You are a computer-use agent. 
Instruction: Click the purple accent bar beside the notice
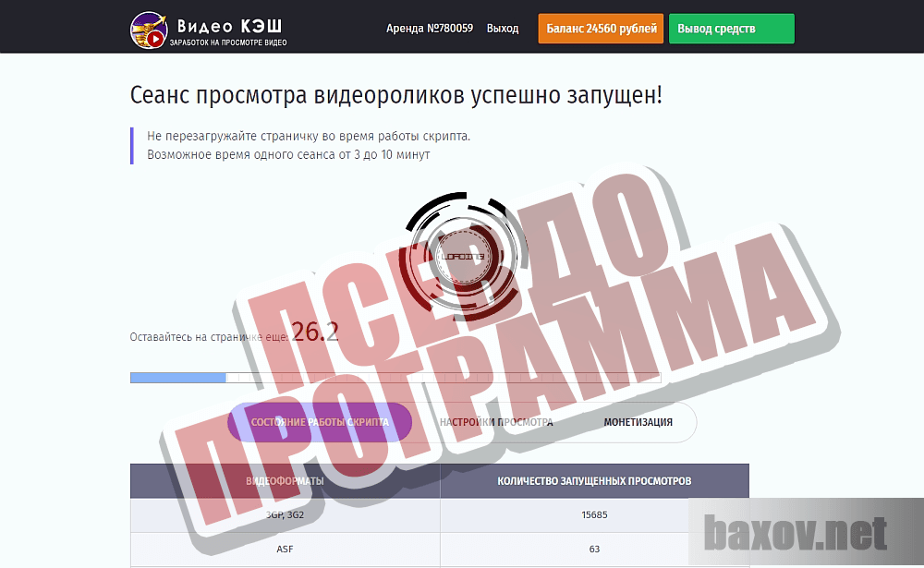pos(132,144)
